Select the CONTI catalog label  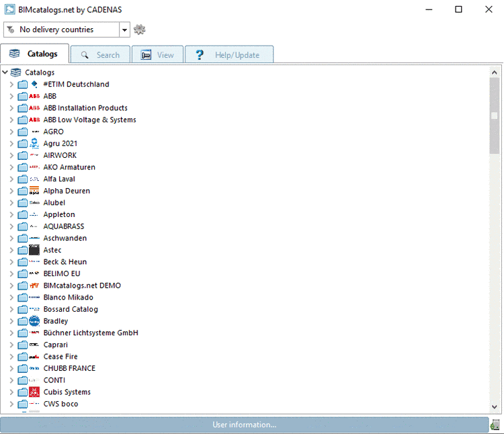(54, 380)
